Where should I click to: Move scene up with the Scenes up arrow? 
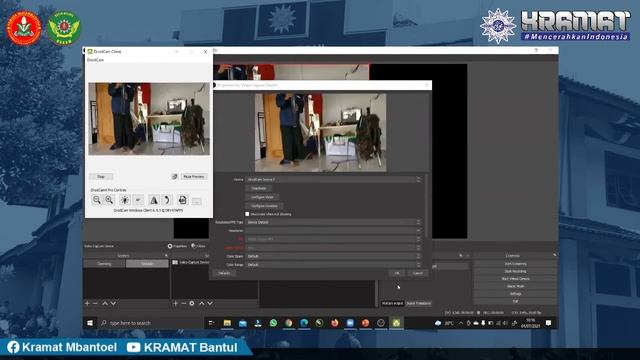[x=105, y=303]
